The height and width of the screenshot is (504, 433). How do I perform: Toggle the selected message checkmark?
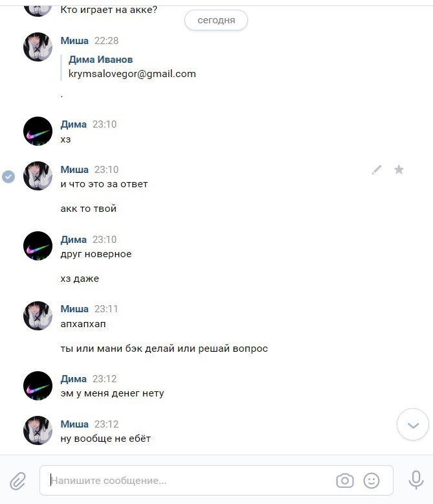click(x=8, y=176)
